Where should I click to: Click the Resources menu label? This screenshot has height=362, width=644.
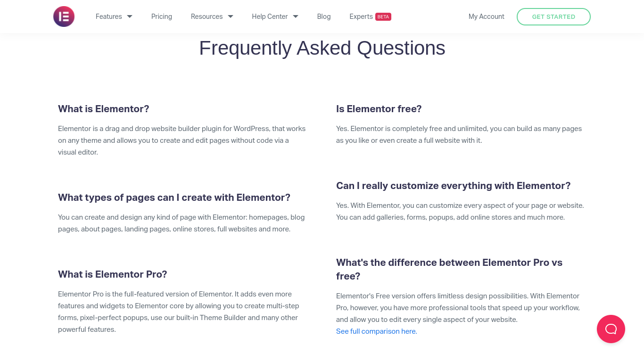[206, 16]
